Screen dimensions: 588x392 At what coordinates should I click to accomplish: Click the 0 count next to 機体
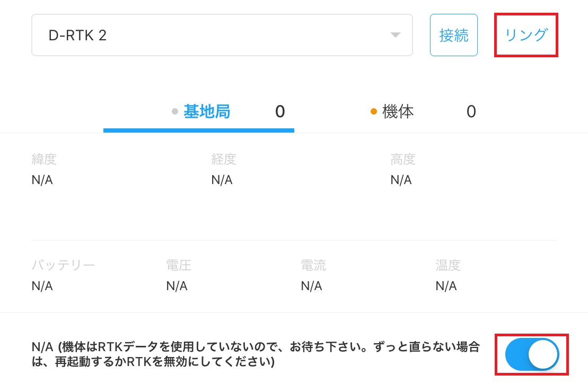pos(471,112)
